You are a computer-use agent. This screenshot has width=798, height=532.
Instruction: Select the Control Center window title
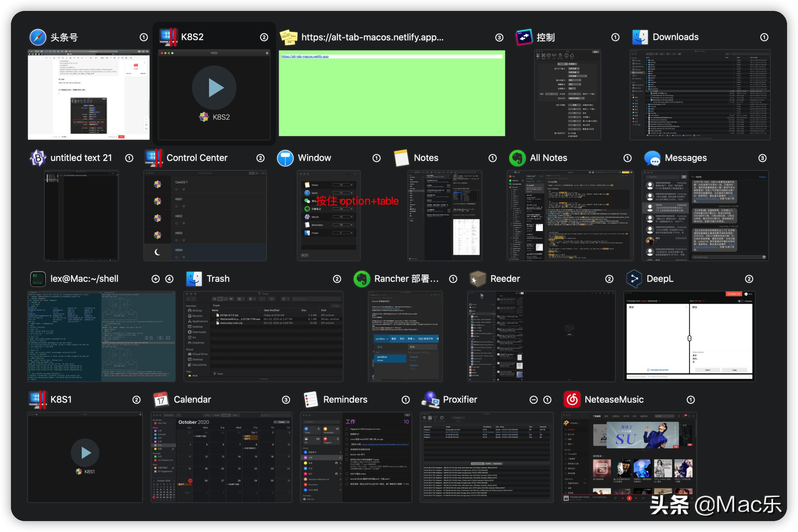click(x=197, y=158)
